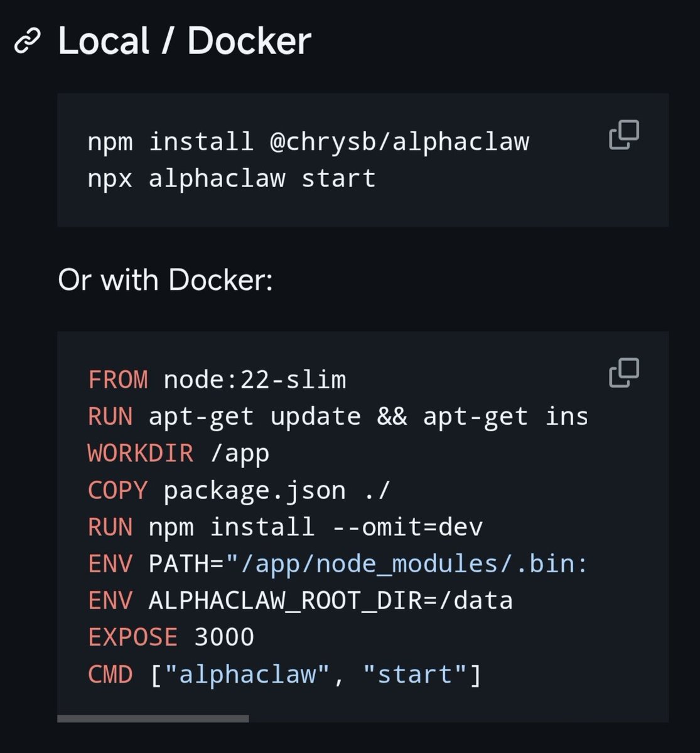
Task: Click the horizontal scrollbar under the Dockerfile code
Action: [153, 718]
